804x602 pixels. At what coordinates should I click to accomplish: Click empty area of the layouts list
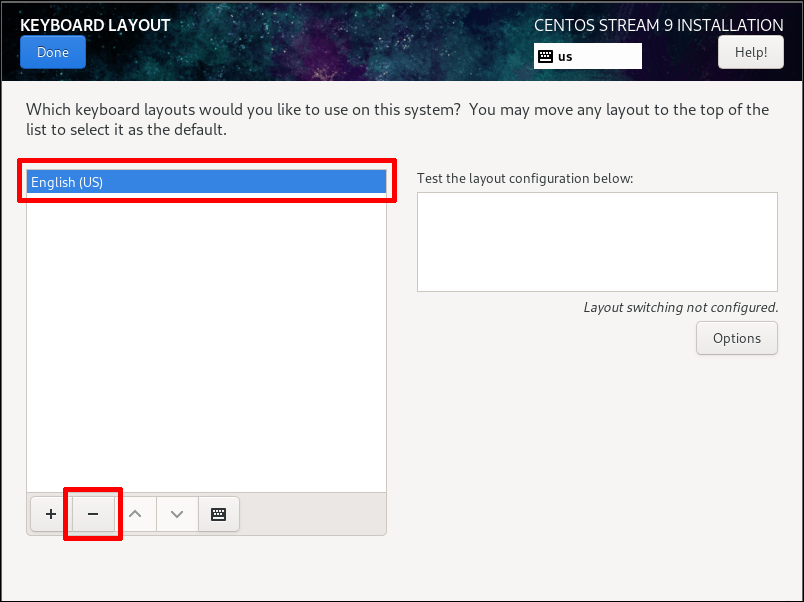206,343
